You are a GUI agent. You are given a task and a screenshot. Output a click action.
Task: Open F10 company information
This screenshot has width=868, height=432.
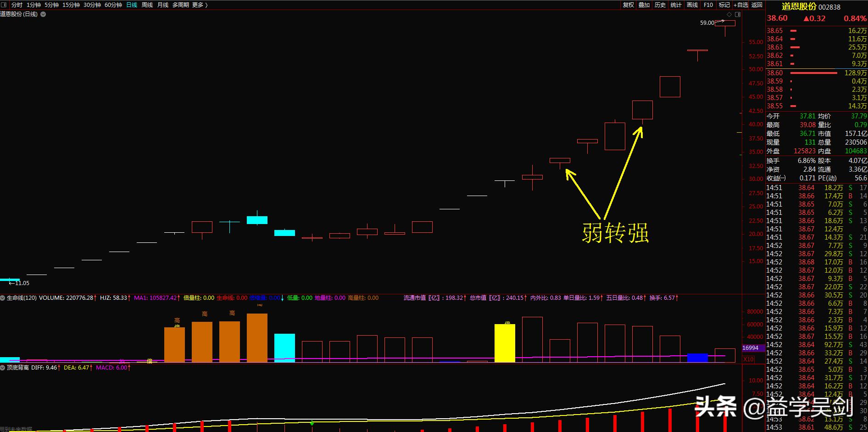click(708, 5)
